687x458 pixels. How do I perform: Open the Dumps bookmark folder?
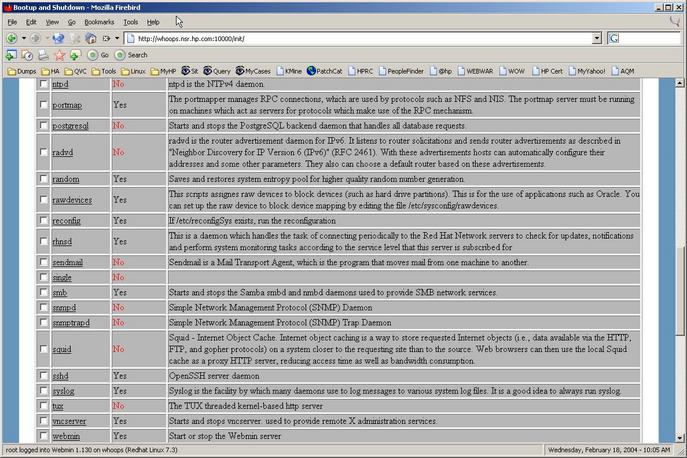[23, 71]
